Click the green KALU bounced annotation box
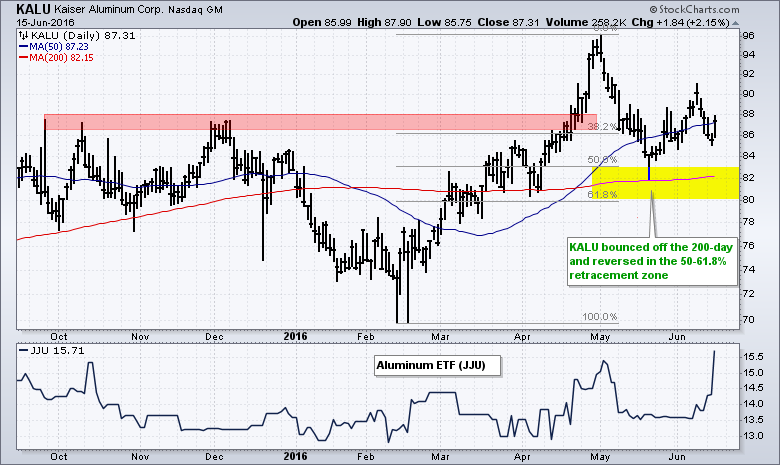 (652, 261)
